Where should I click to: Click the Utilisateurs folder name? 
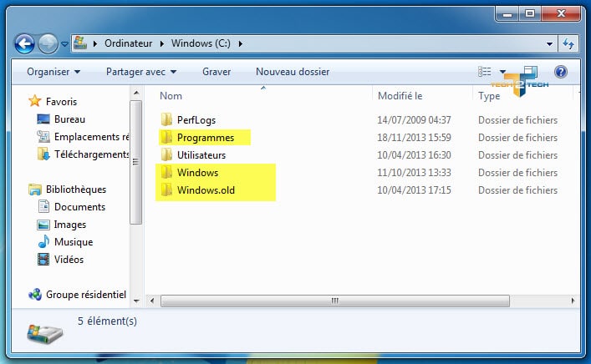coord(201,155)
